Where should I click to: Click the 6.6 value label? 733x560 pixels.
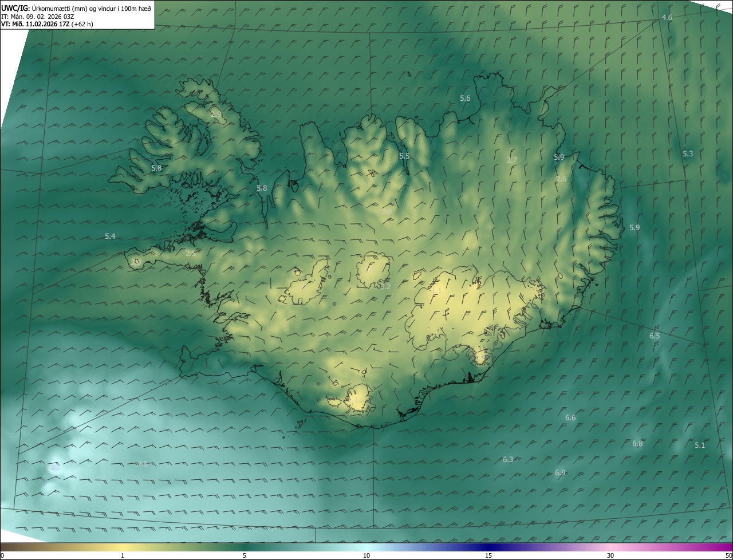tap(570, 418)
